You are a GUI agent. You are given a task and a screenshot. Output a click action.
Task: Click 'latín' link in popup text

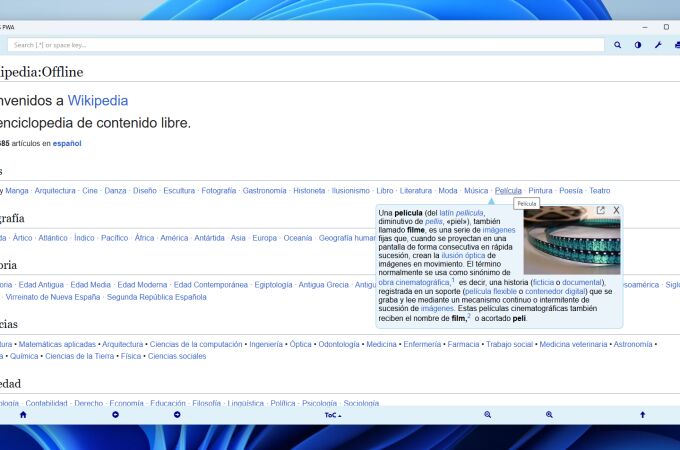[x=447, y=213]
